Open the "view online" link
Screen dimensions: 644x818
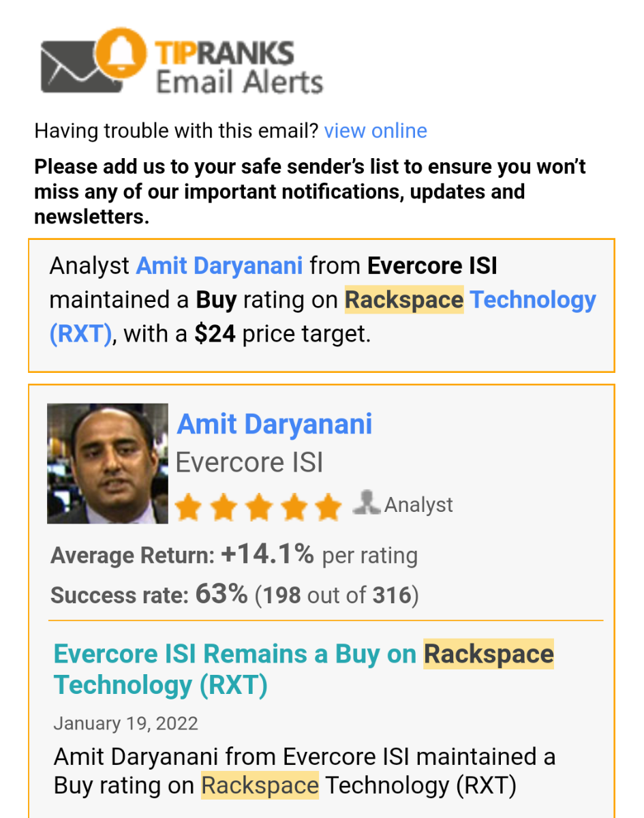click(x=375, y=131)
